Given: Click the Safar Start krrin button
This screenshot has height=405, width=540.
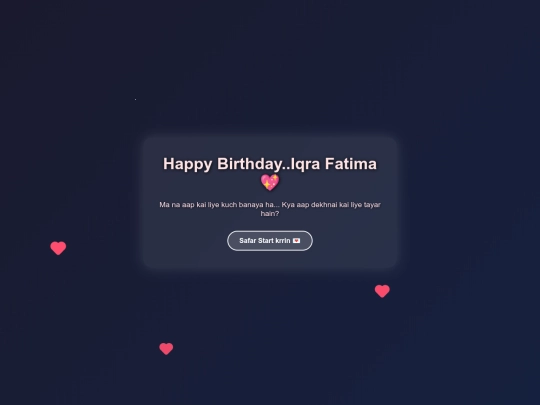Looking at the screenshot, I should (x=270, y=241).
